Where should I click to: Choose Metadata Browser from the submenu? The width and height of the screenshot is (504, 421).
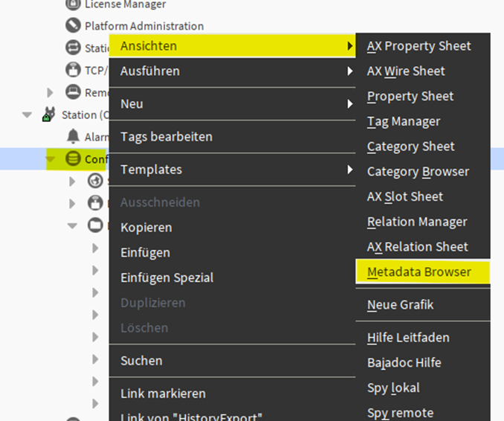(x=419, y=272)
